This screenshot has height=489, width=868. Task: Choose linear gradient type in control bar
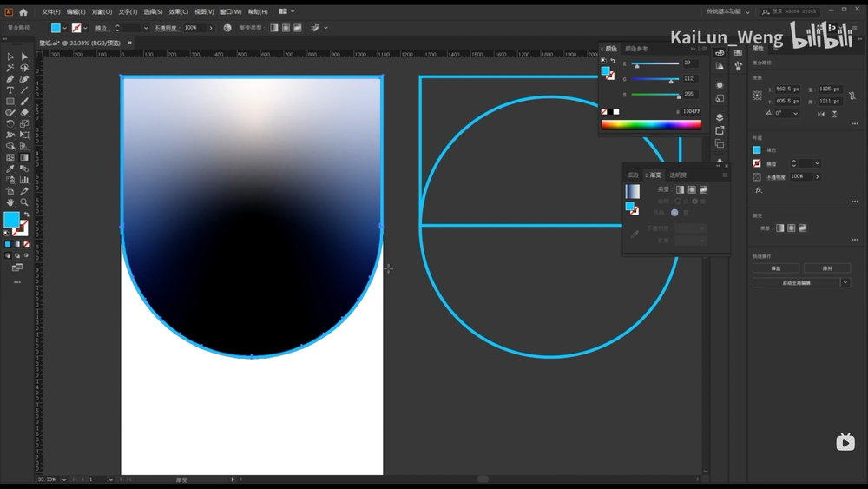pos(274,28)
